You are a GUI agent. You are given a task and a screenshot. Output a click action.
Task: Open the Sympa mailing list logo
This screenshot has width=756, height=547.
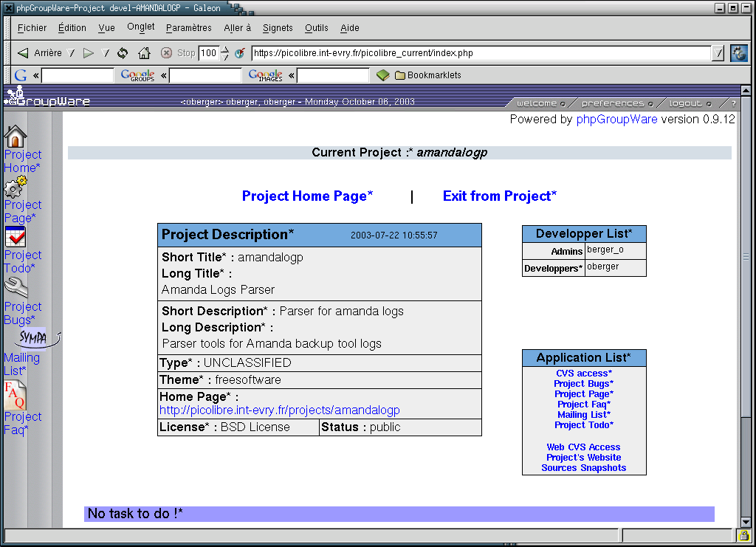coord(34,338)
